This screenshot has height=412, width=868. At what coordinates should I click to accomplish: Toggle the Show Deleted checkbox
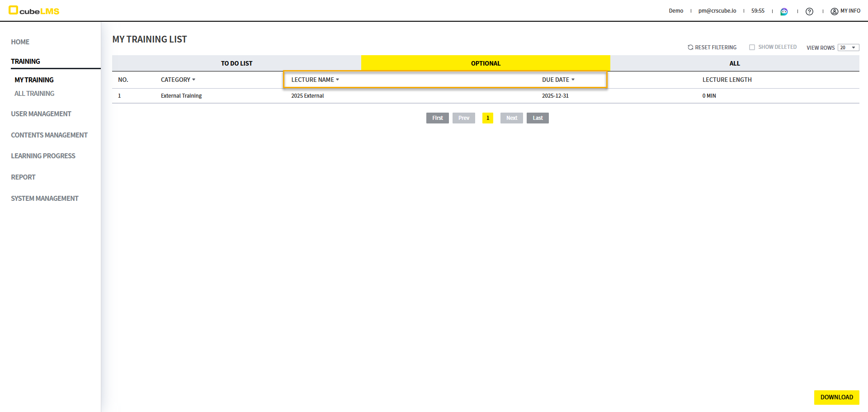(752, 47)
